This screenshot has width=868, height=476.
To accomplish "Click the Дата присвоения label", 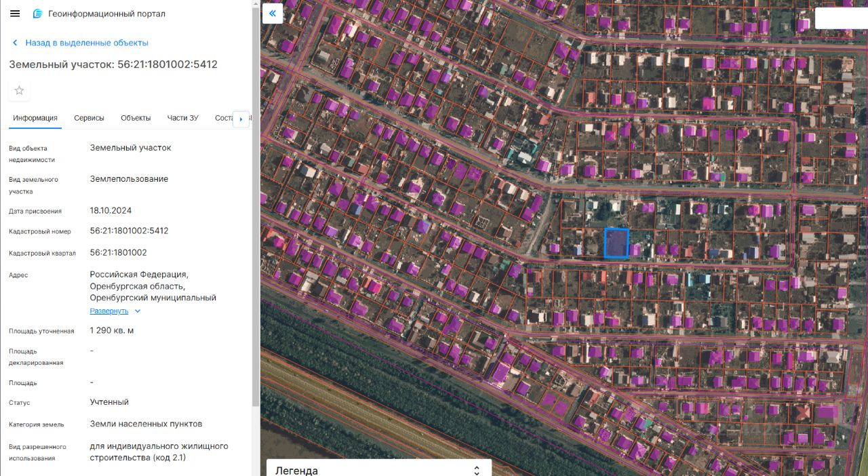I will [35, 211].
